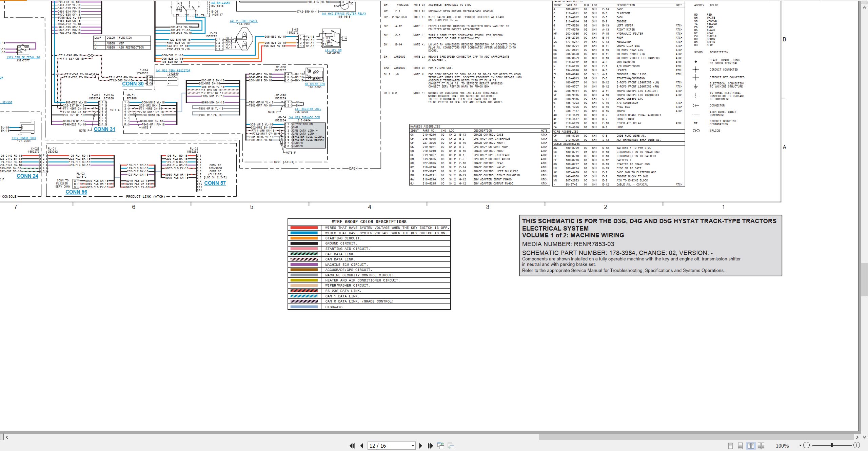Open the (32) CTR BK PEDAL SW link
The width and height of the screenshot is (868, 451).
(x=23, y=57)
